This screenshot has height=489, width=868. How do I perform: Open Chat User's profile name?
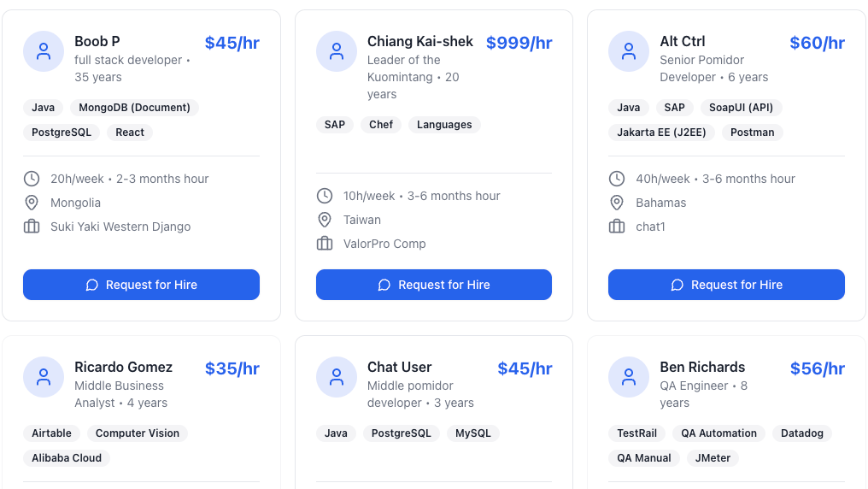pyautogui.click(x=400, y=367)
